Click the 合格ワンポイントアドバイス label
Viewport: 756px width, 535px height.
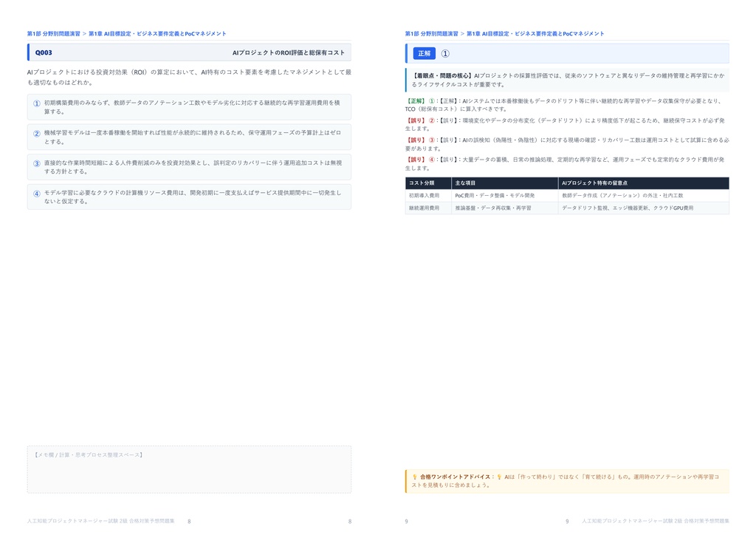[x=455, y=477]
